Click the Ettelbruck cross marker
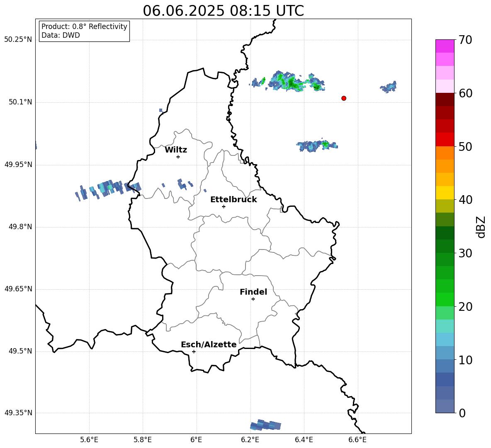 point(224,206)
